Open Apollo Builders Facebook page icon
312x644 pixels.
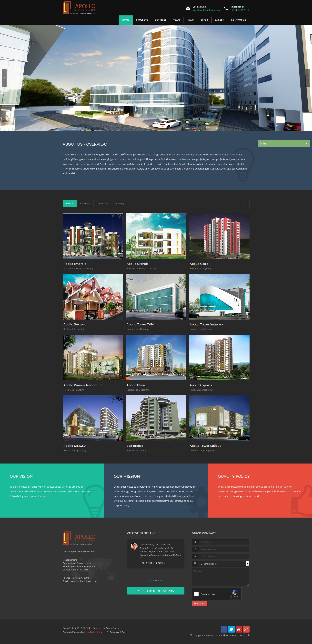(224, 629)
